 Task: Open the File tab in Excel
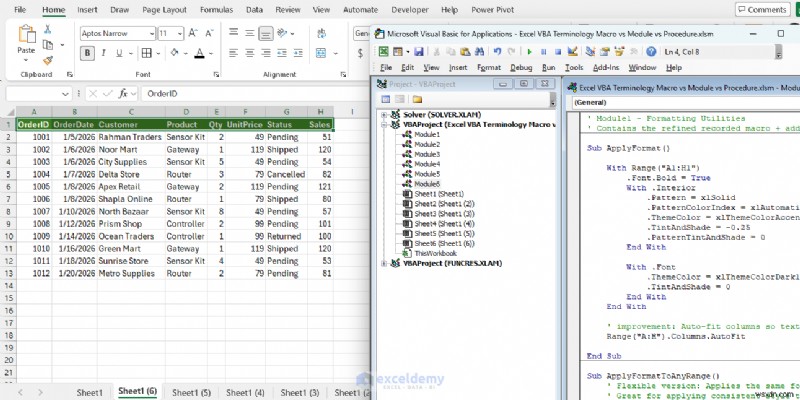point(20,10)
